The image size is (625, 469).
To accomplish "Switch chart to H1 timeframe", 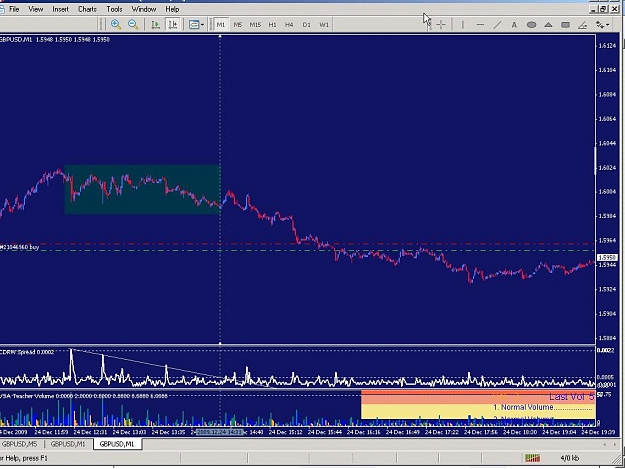I will click(272, 25).
